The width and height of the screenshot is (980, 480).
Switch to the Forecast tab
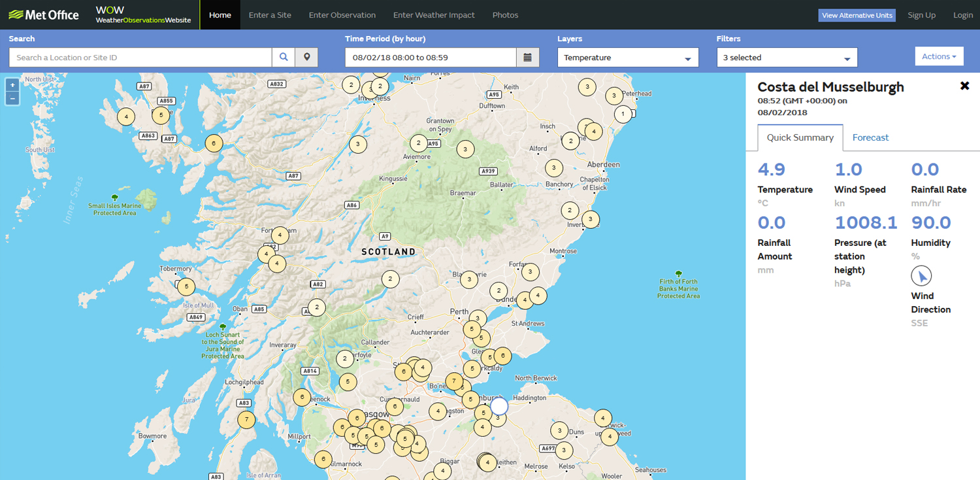(870, 137)
